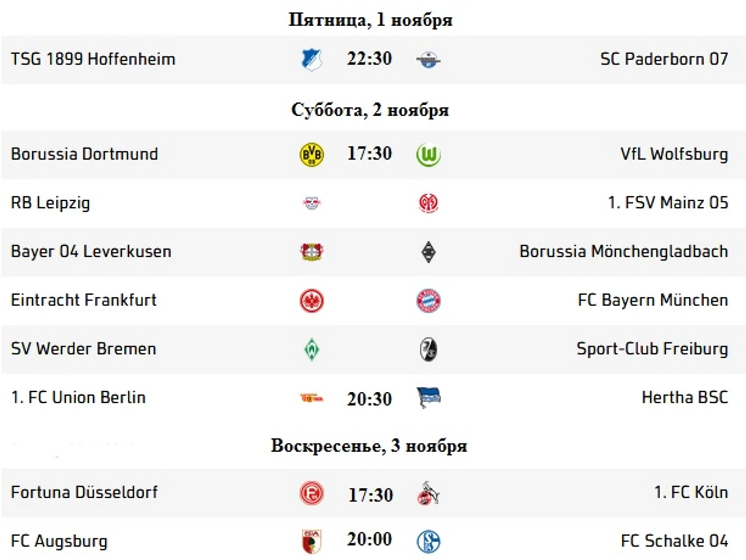Click the Hertha BSC flag logo

428,398
